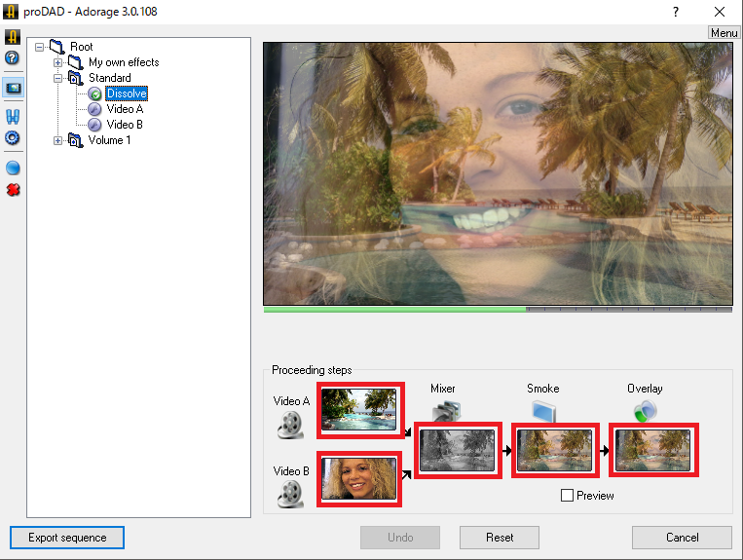
Task: Select the Root label in tree
Action: pyautogui.click(x=81, y=47)
